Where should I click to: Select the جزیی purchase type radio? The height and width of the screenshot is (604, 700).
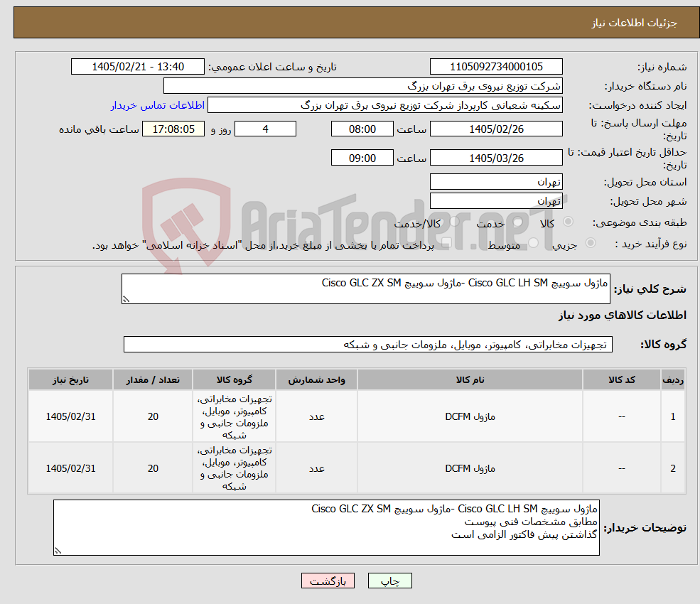[590, 243]
